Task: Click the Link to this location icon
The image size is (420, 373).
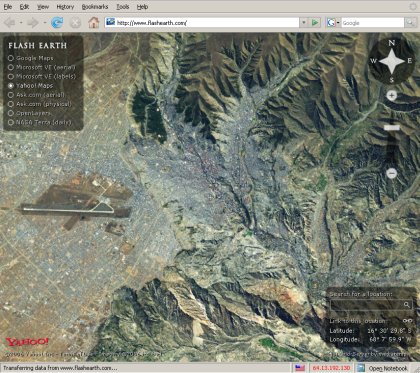Action: (x=407, y=321)
